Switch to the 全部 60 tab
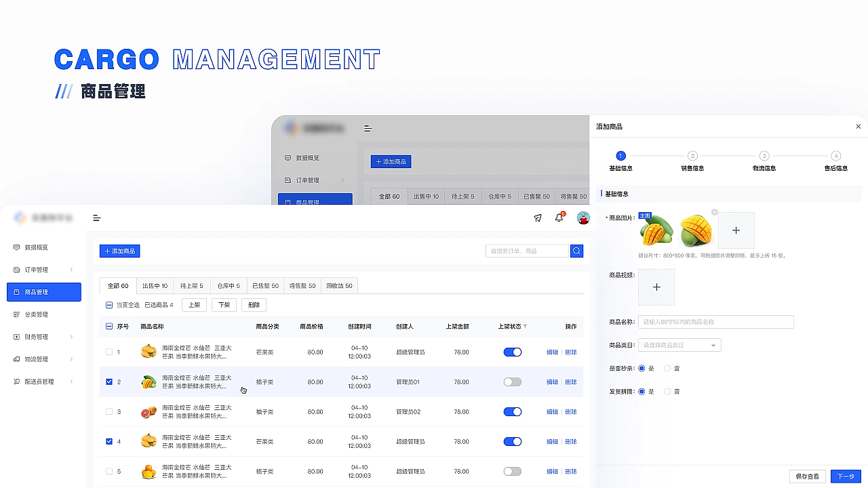The height and width of the screenshot is (488, 868). click(x=118, y=286)
